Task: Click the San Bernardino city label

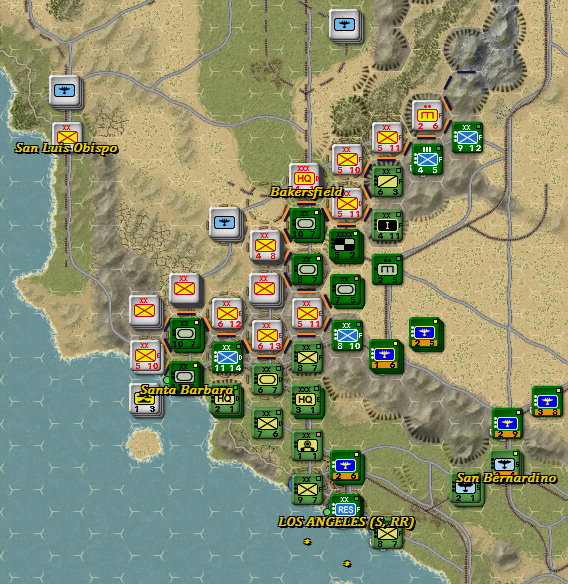Action: click(507, 478)
